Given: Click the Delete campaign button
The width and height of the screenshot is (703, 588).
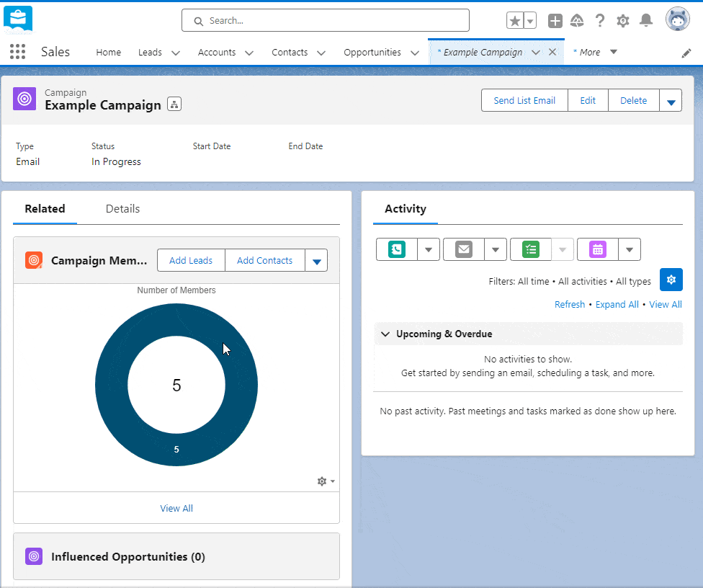Looking at the screenshot, I should pos(634,100).
